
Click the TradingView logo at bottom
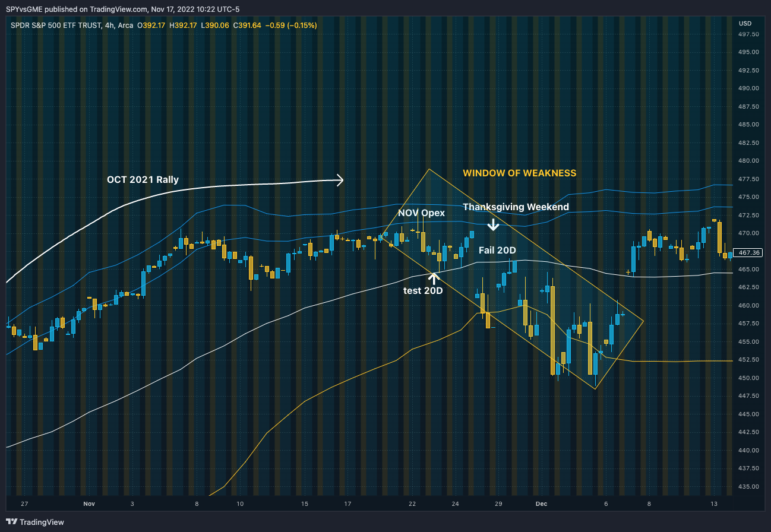pos(34,522)
